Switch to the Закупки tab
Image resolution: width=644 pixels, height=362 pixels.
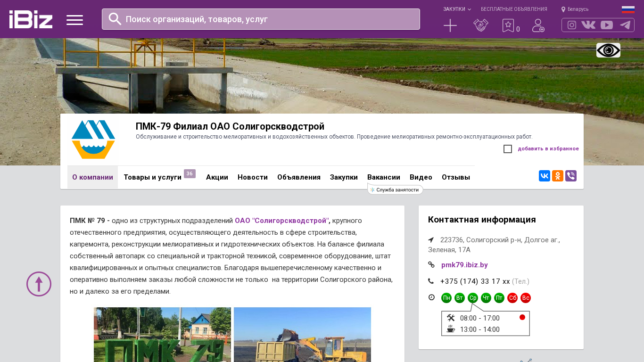[x=344, y=177]
